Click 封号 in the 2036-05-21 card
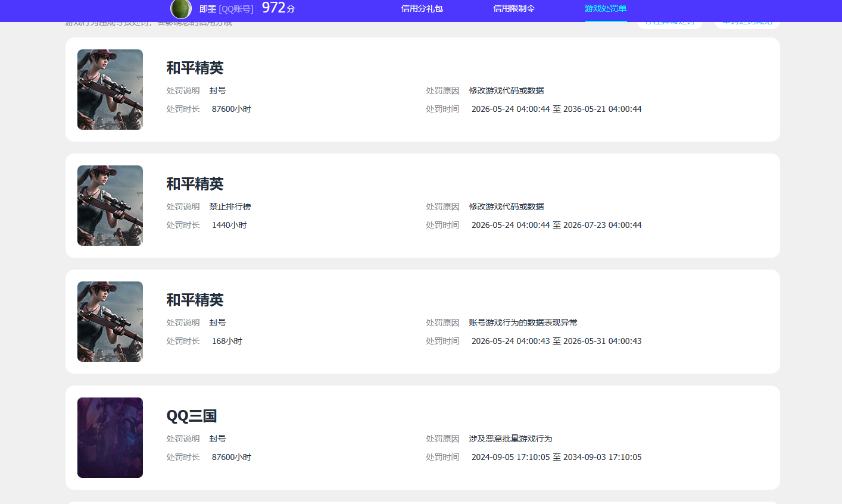Screen dimensions: 842x504 (217, 90)
